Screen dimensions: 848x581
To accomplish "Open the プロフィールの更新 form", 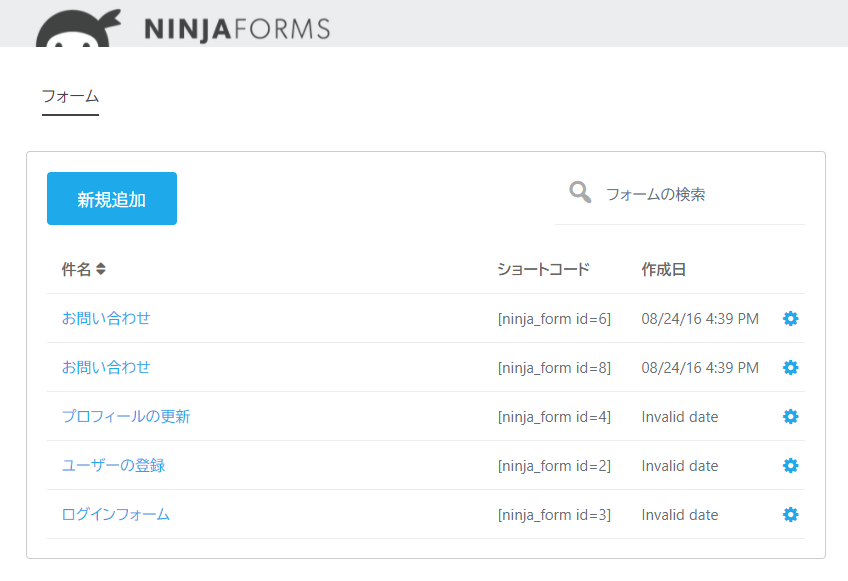I will coord(126,417).
